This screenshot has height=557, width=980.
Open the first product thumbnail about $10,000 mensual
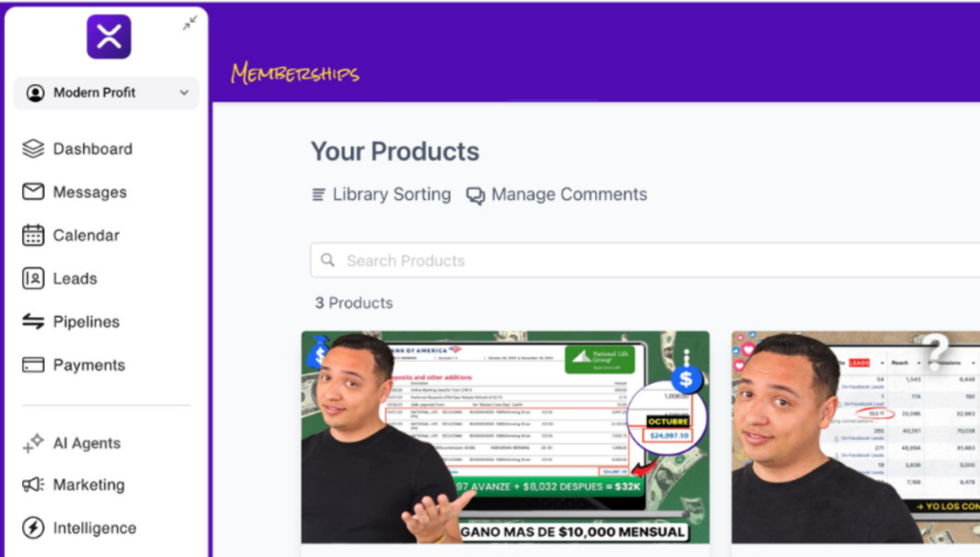(505, 437)
